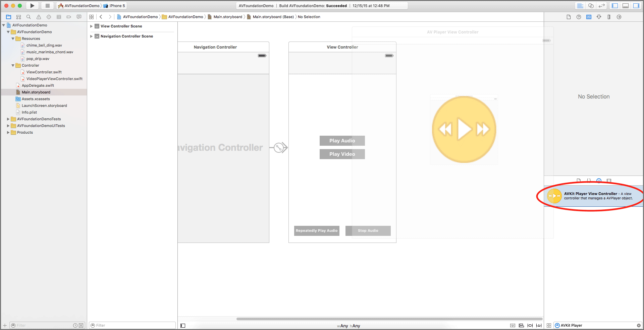Toggle document outline visibility
This screenshot has width=644, height=330.
coord(183,326)
